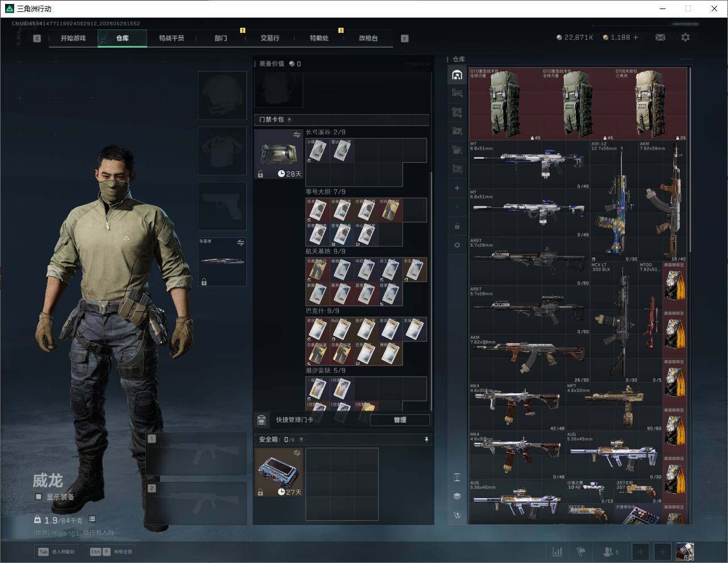Pin the 安全箱 panel

(426, 440)
